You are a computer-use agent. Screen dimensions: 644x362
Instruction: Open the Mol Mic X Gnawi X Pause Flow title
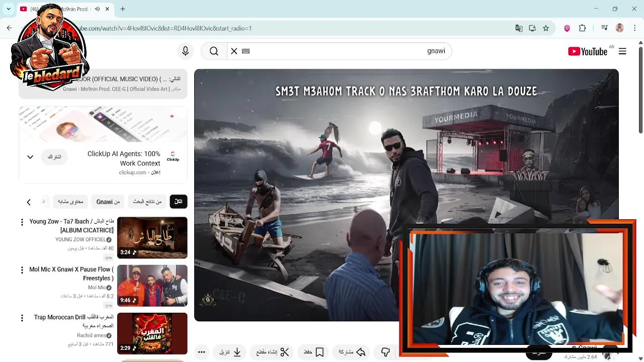tap(71, 274)
